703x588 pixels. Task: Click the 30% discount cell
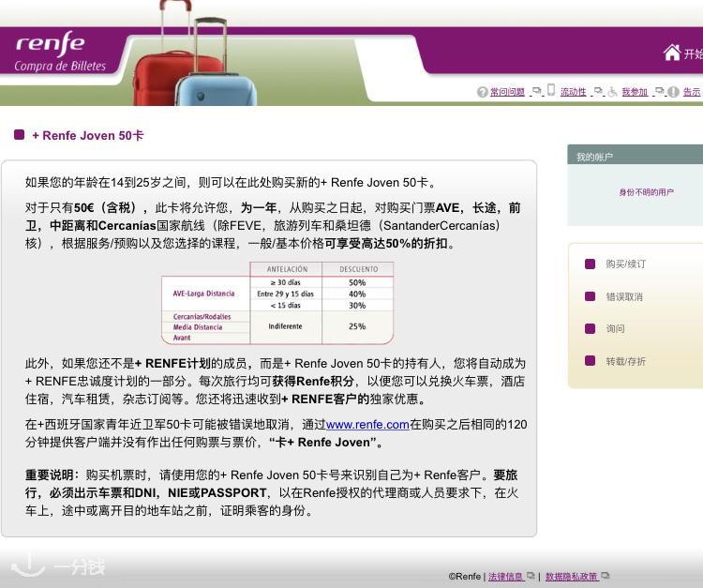[x=357, y=306]
